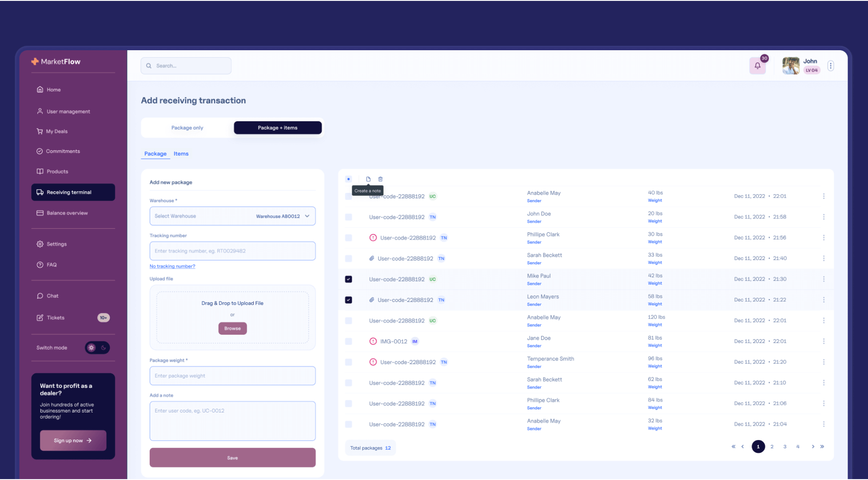Open the My Deals section
Screen dimensions: 868x480
[56, 131]
